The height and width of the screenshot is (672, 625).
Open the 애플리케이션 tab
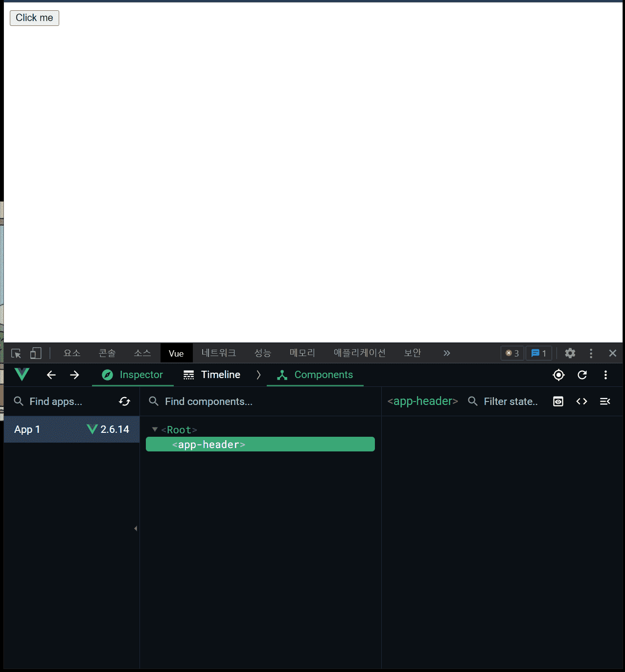coord(360,353)
